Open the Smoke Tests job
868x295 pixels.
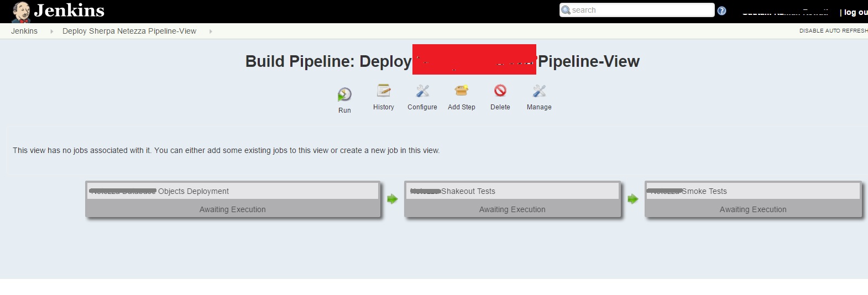tap(704, 191)
